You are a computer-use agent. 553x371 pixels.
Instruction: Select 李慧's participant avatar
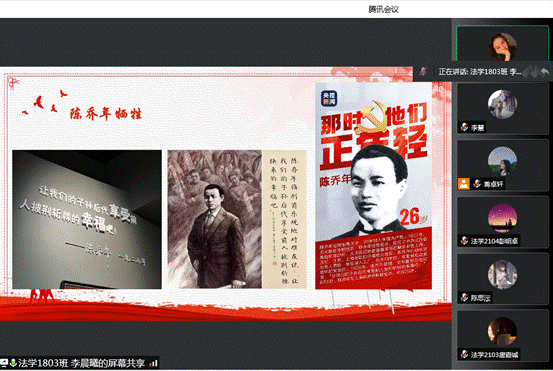pyautogui.click(x=503, y=104)
